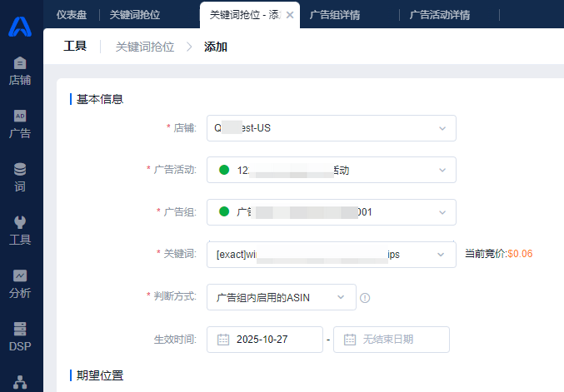The width and height of the screenshot is (564, 392).
Task: Select the 词 keywords sidebar icon
Action: (20, 177)
